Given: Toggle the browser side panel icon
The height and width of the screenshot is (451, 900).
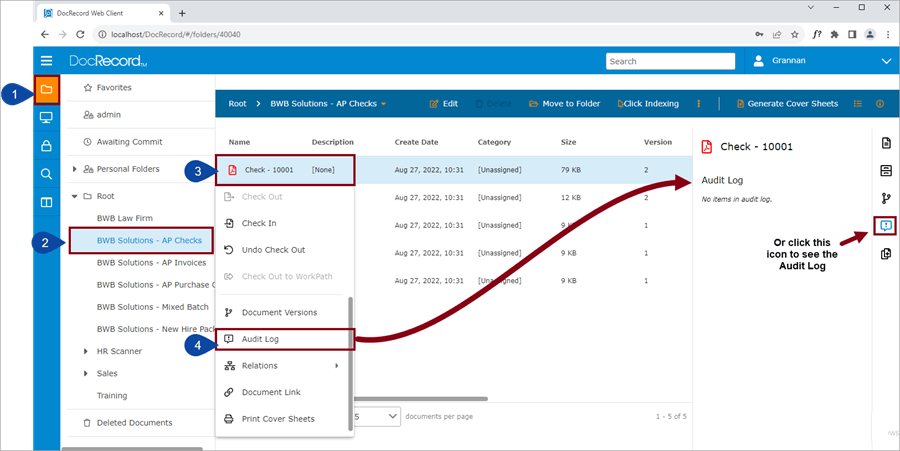Looking at the screenshot, I should pos(852,34).
